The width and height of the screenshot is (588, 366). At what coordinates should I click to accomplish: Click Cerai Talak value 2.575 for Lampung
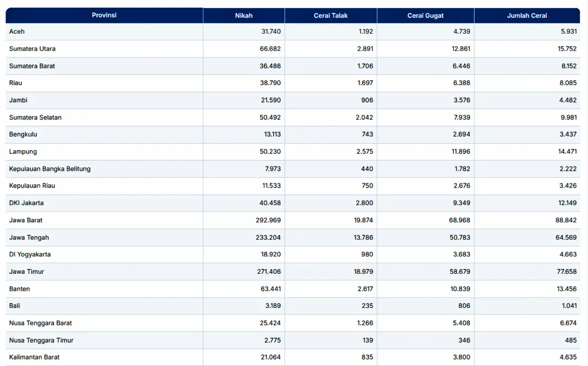pyautogui.click(x=364, y=152)
